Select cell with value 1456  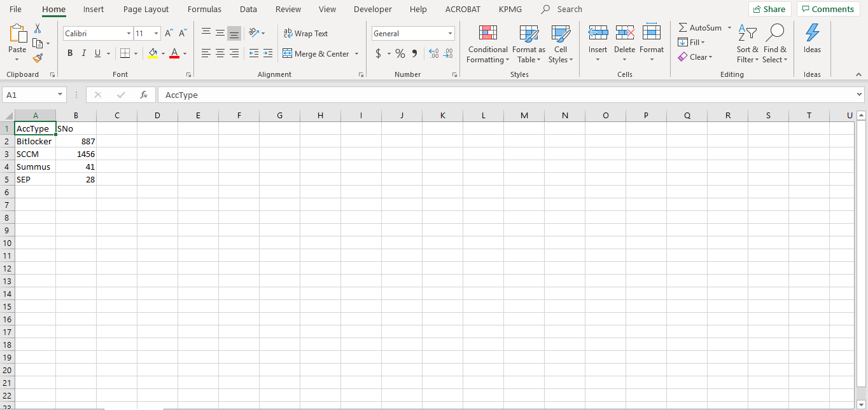76,154
